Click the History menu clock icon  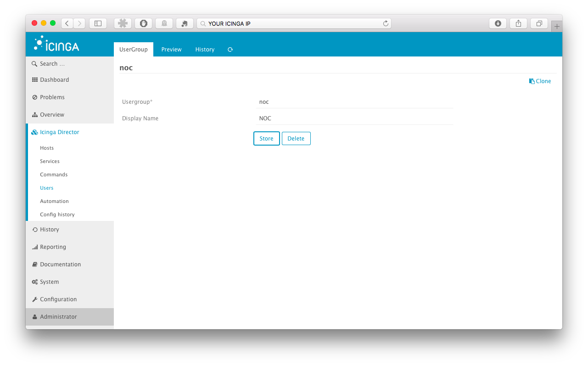[x=35, y=230]
